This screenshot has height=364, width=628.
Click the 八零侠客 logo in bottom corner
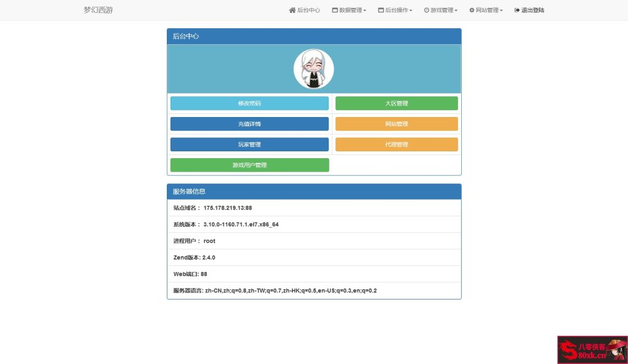pyautogui.click(x=591, y=350)
